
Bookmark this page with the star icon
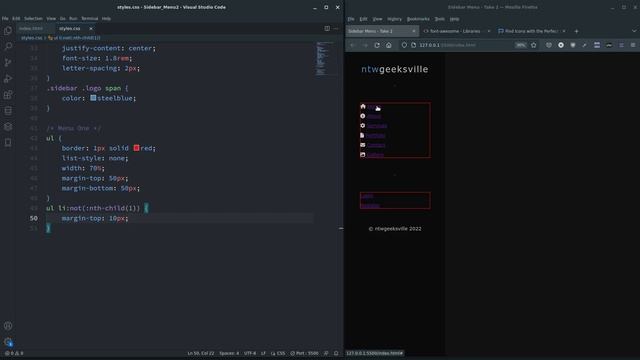point(533,45)
